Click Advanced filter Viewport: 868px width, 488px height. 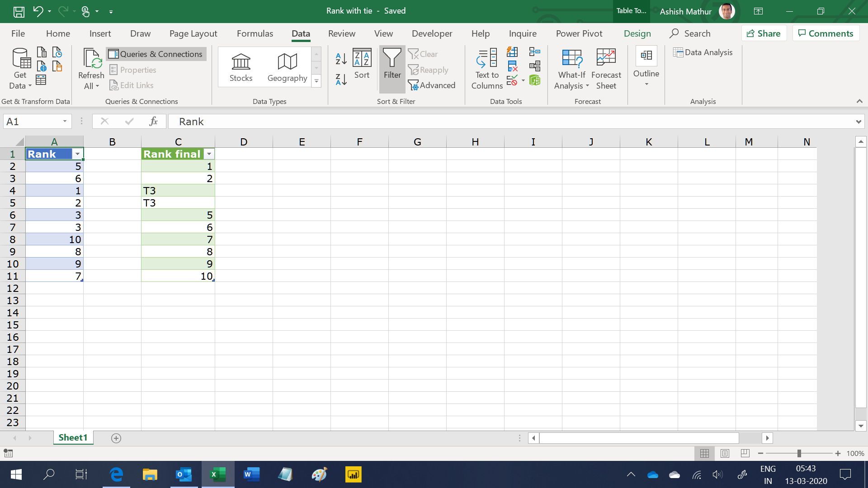coord(432,85)
